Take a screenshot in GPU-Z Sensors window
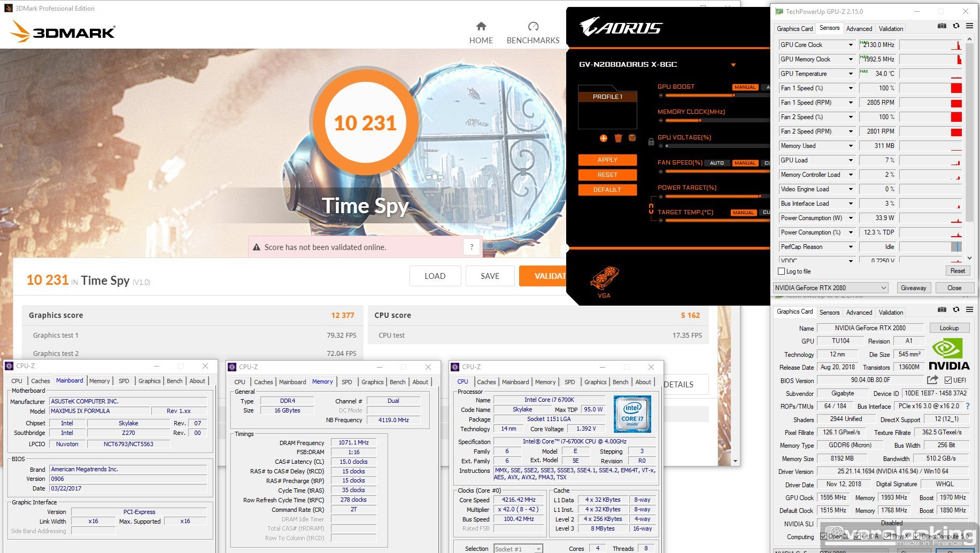 pos(942,26)
